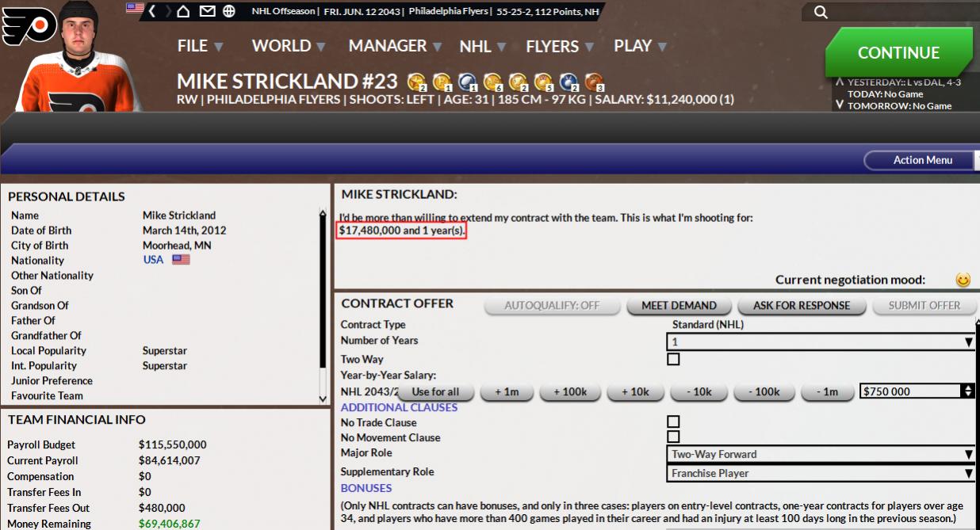The image size is (980, 530).
Task: Increase salary with the + 10k button
Action: click(x=635, y=391)
